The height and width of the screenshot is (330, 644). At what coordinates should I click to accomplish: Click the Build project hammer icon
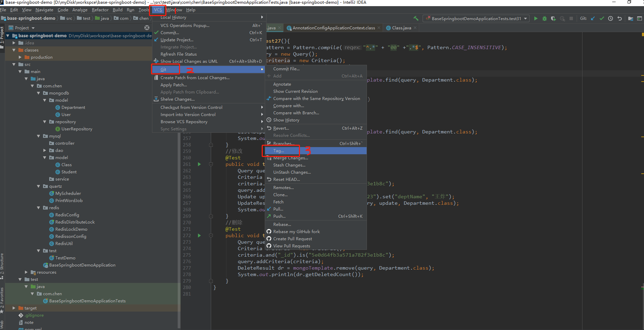[416, 18]
